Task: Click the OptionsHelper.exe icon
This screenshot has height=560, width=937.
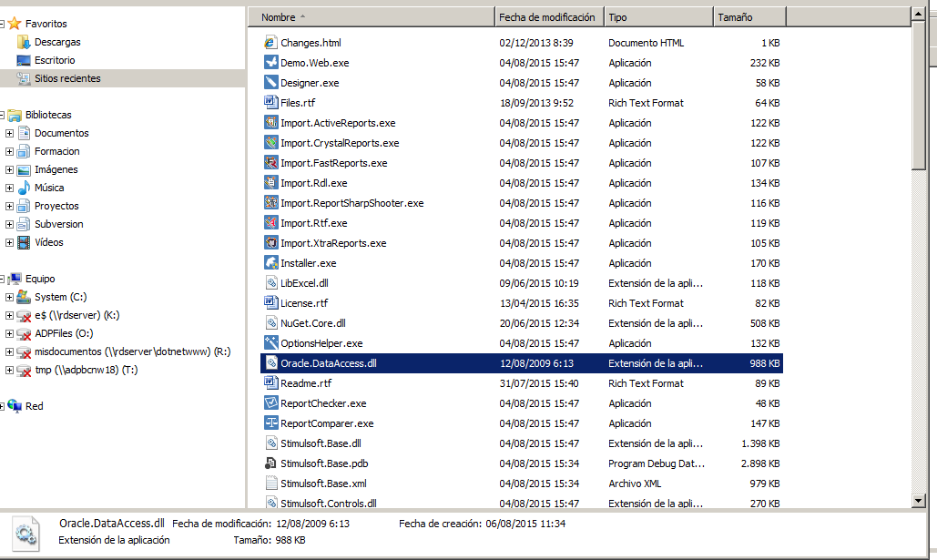Action: pos(270,343)
